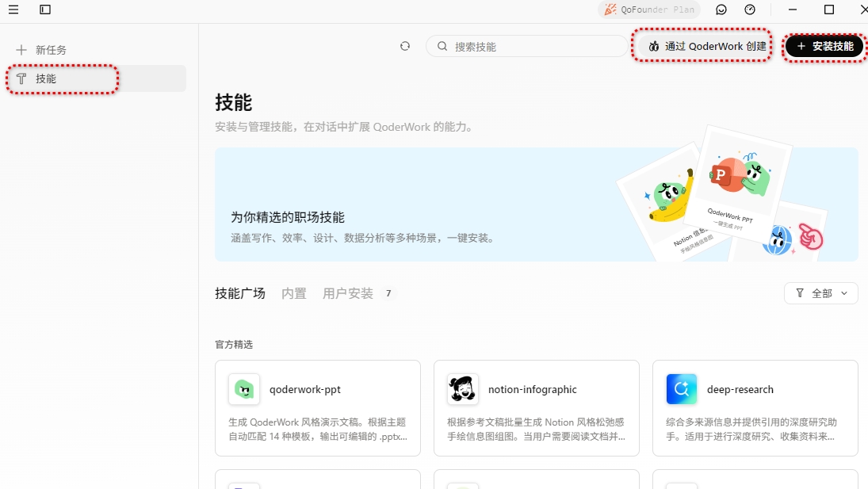Click the usage gauge icon
The image size is (868, 489).
coord(750,10)
